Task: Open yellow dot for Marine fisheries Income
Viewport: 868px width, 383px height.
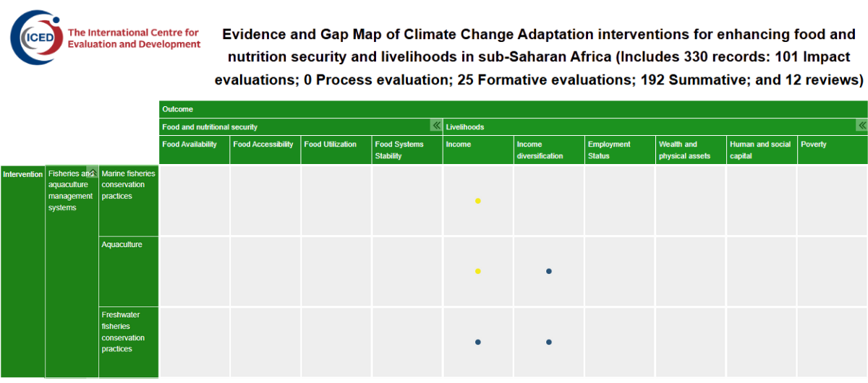Action: pyautogui.click(x=478, y=201)
